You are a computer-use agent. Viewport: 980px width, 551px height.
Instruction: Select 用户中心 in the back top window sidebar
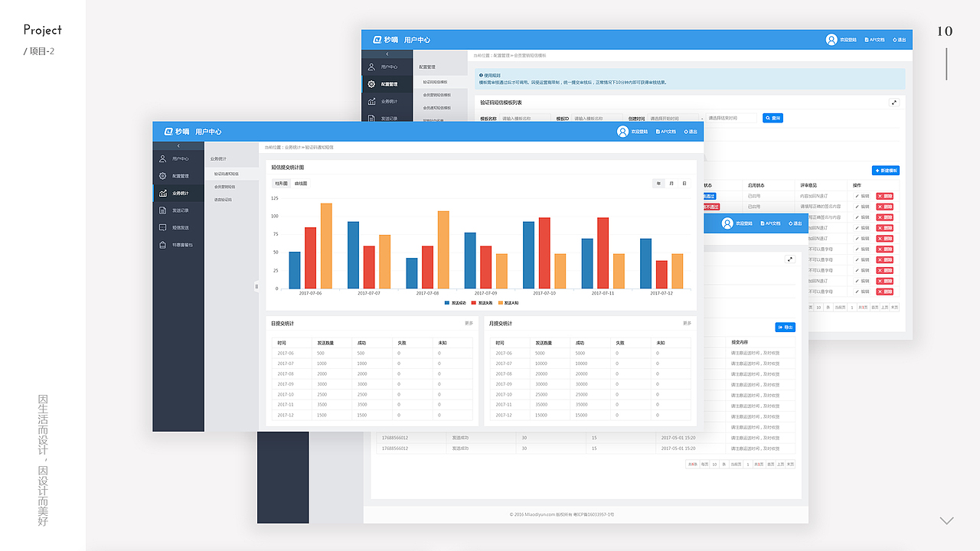pyautogui.click(x=387, y=67)
